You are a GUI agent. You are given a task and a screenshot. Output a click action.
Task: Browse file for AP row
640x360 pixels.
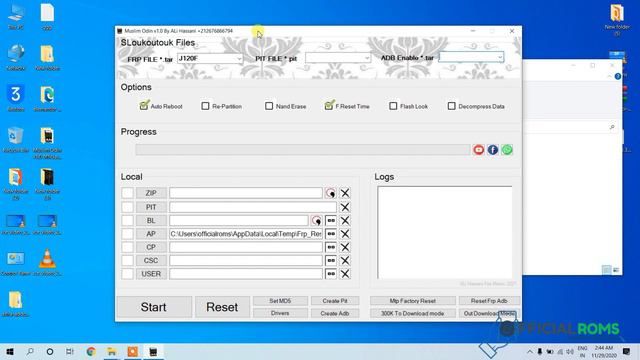click(331, 234)
